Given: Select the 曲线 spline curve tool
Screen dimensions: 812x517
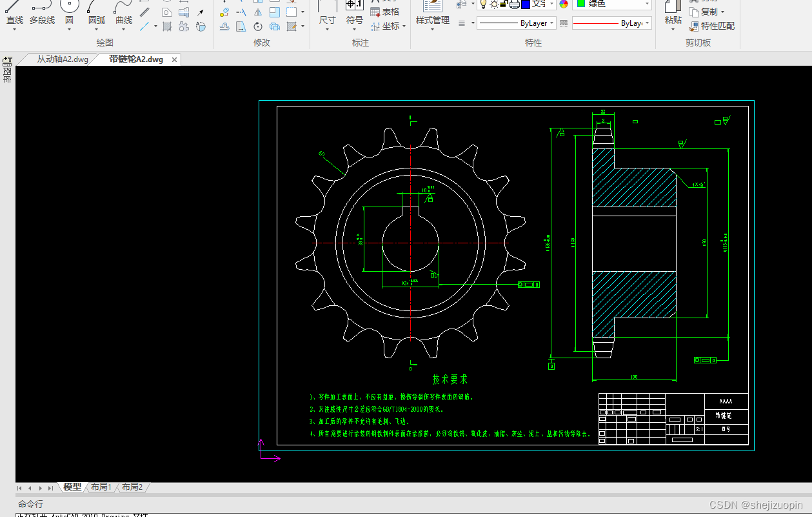Looking at the screenshot, I should pos(124,13).
